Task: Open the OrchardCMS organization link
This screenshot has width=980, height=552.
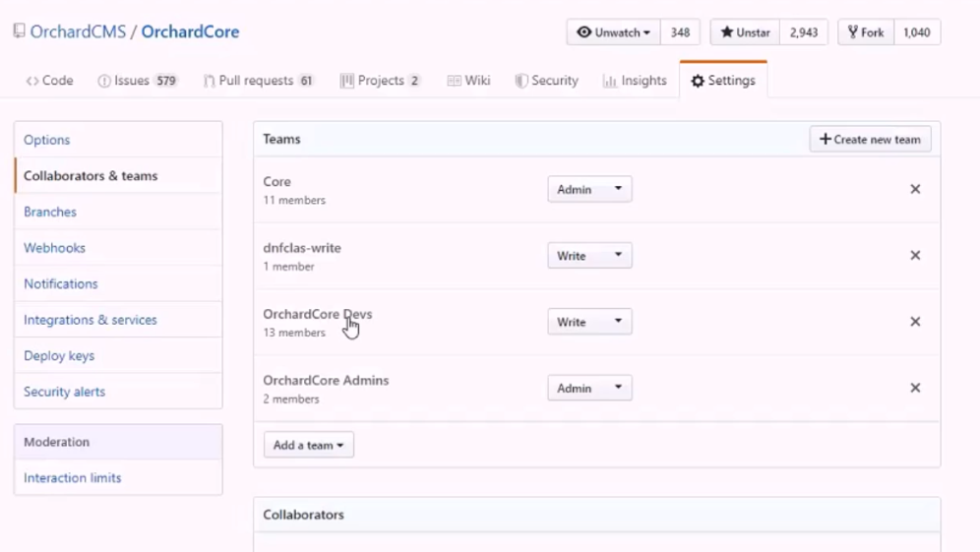Action: (x=78, y=31)
